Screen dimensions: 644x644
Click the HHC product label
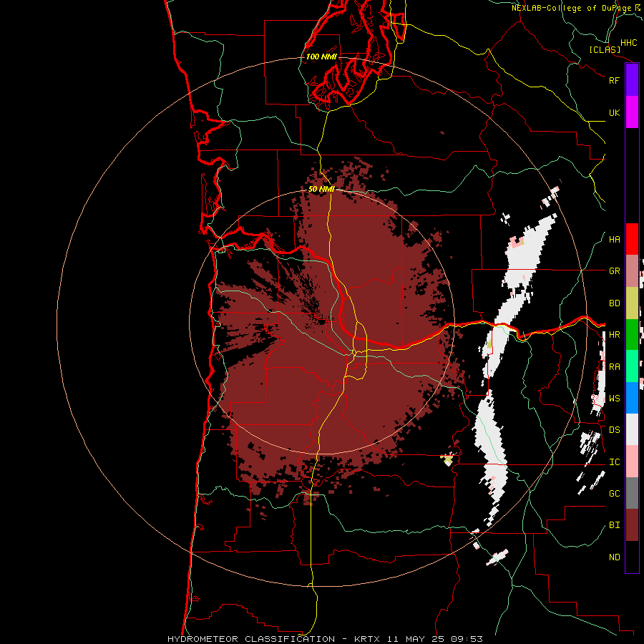coord(628,43)
